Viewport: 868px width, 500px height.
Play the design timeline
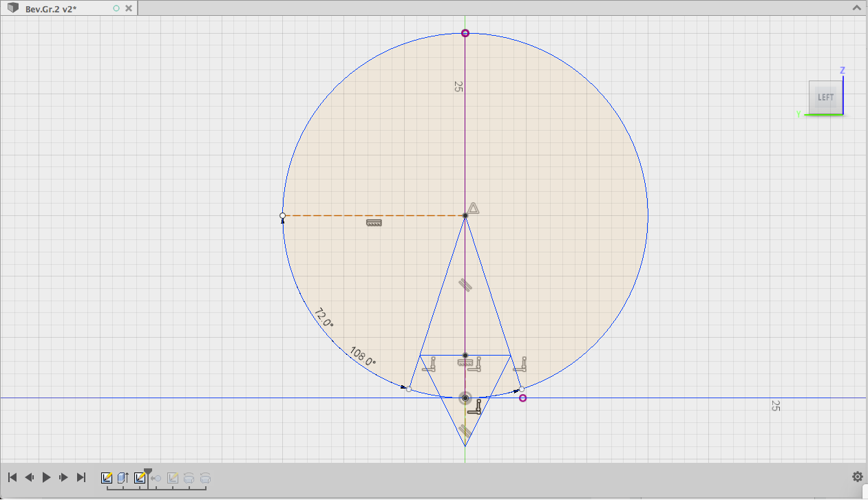click(x=47, y=477)
